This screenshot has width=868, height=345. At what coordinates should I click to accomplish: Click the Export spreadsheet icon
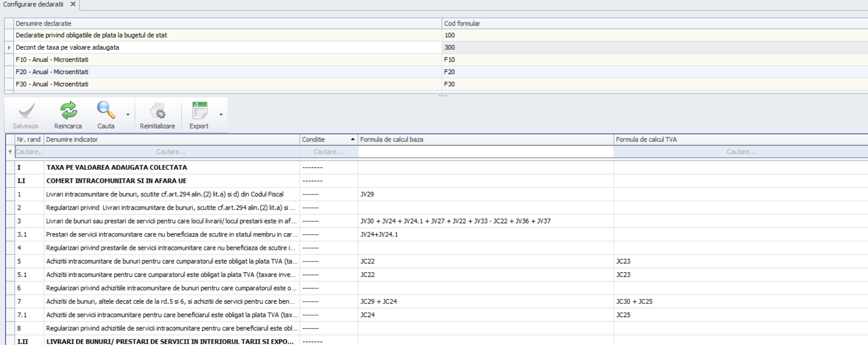[199, 111]
